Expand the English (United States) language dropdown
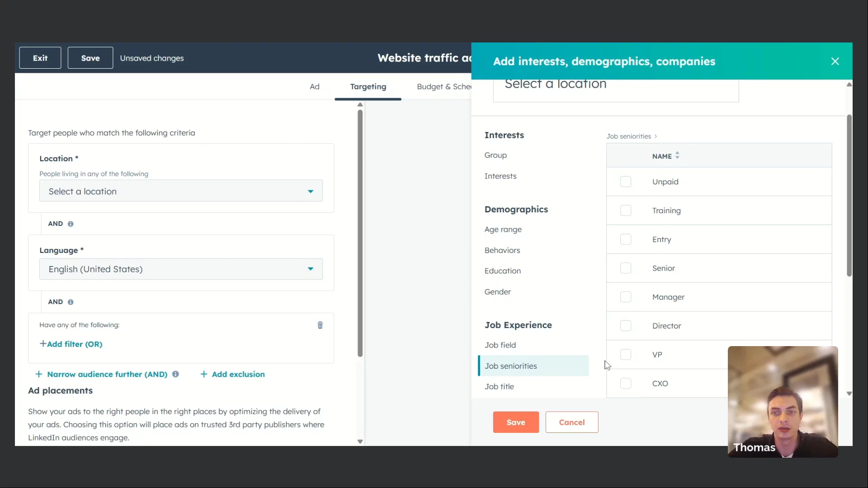This screenshot has height=488, width=868. (x=181, y=269)
